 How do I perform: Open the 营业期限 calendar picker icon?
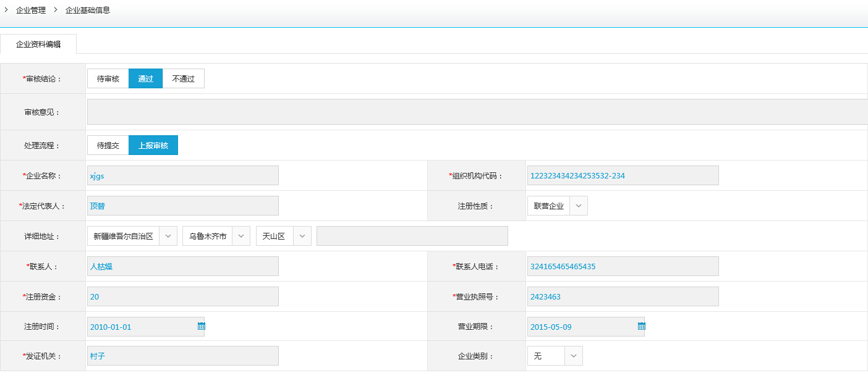[x=641, y=326]
